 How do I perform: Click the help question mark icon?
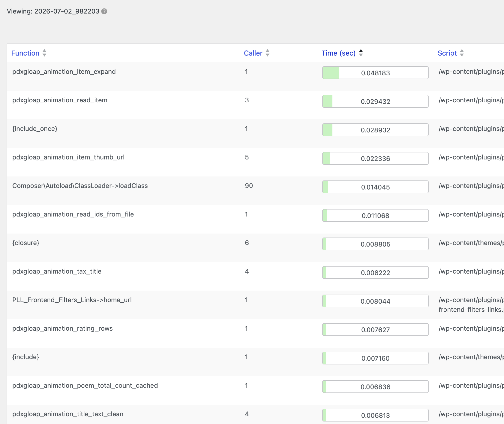click(104, 11)
